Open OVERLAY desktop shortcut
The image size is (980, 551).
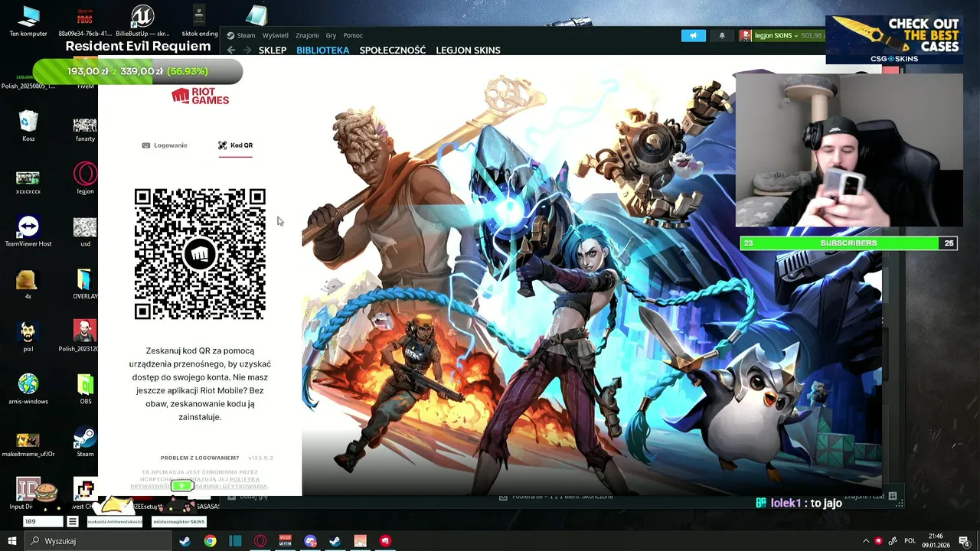tap(85, 283)
